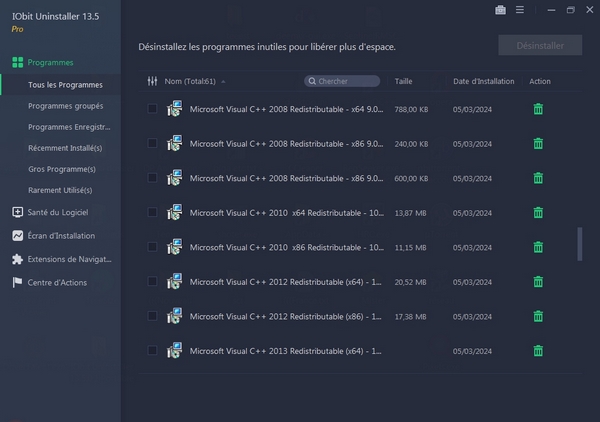Image resolution: width=600 pixels, height=422 pixels.
Task: Click the installer icon of the 600,00 KB row
Action: 175,178
